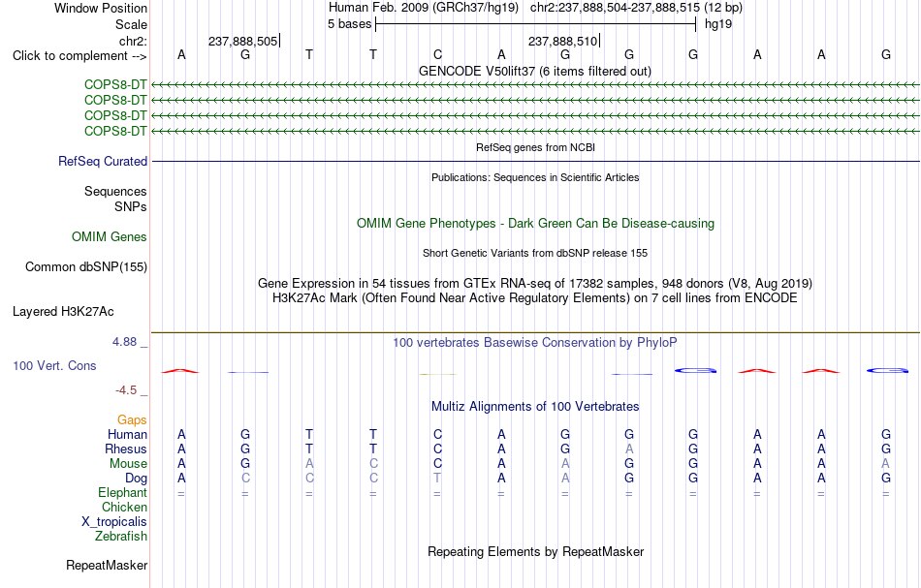Open RefSeq genes from NCBI title

pos(535,147)
